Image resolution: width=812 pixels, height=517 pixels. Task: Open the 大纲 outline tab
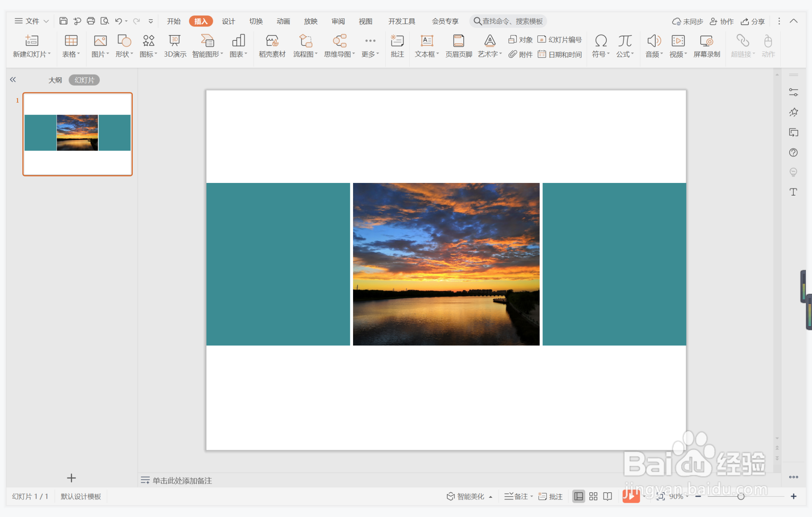(x=55, y=80)
